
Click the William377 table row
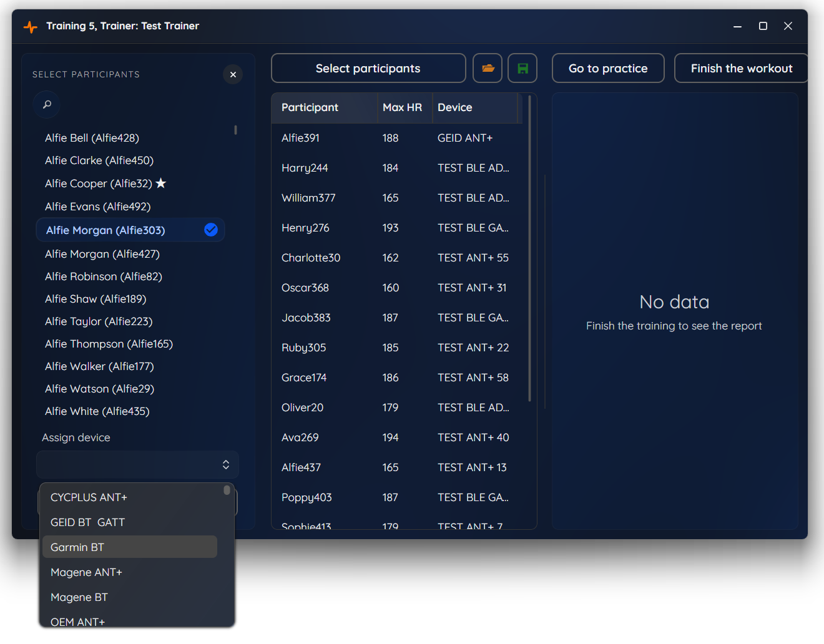coord(397,198)
